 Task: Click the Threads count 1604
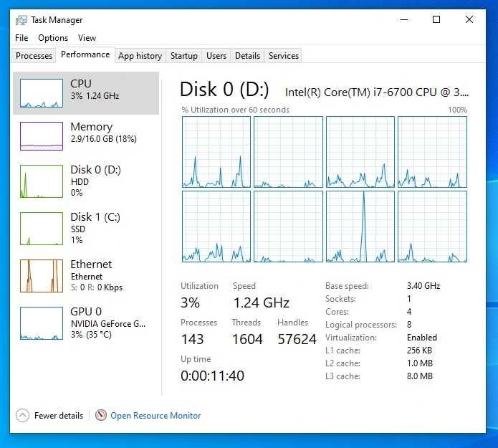[247, 339]
